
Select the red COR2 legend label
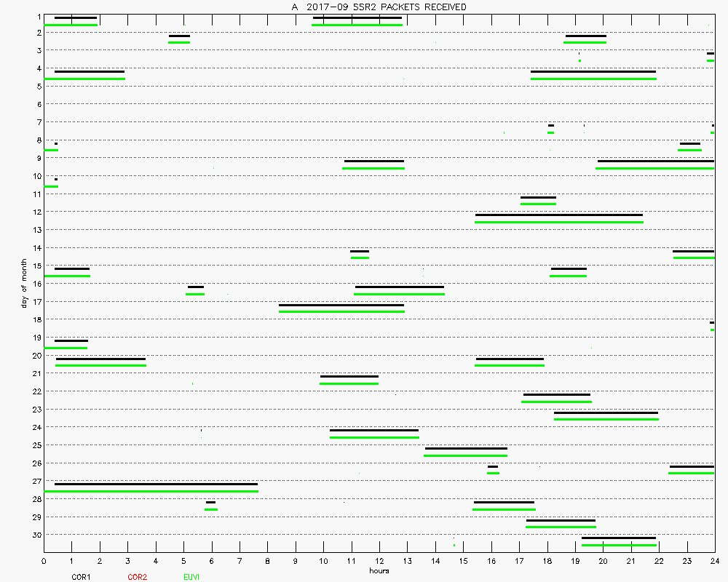pyautogui.click(x=137, y=577)
